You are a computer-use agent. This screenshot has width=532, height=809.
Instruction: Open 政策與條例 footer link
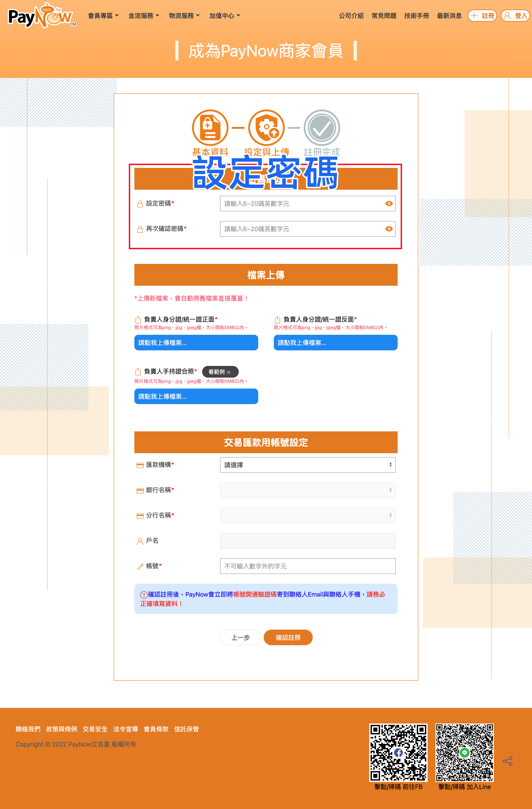pos(62,729)
